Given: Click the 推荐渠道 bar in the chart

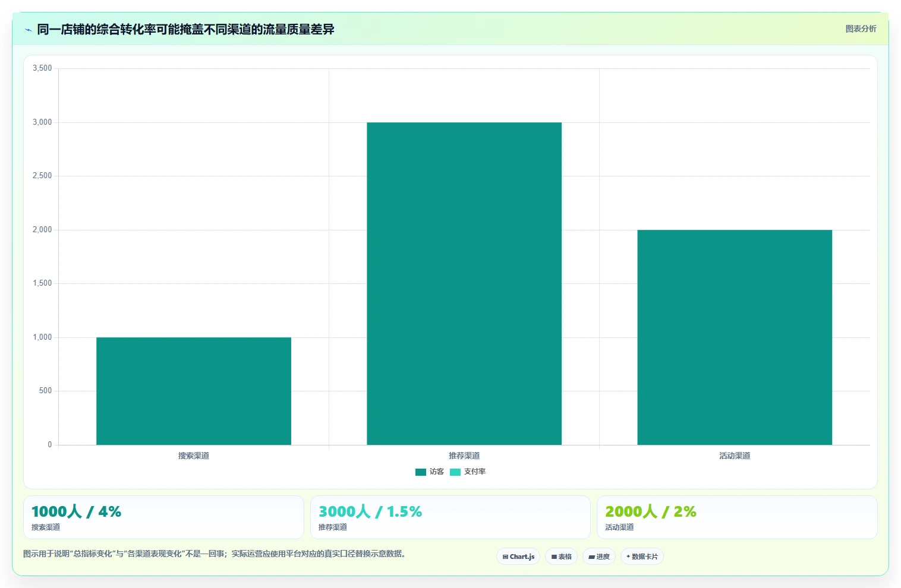Looking at the screenshot, I should pyautogui.click(x=464, y=283).
